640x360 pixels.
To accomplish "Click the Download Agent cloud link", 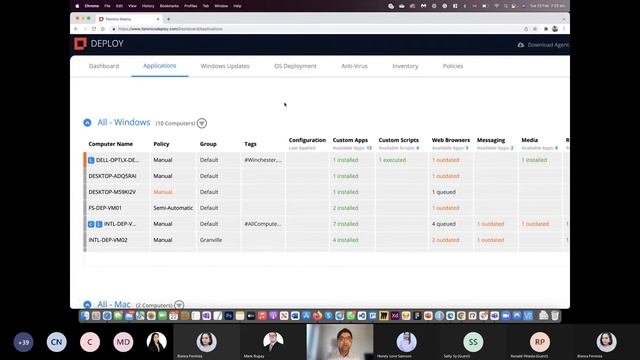I will pos(543,45).
